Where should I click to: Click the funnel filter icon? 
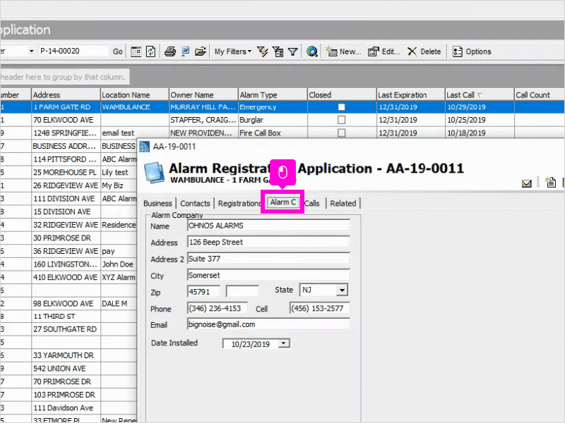[x=293, y=52]
